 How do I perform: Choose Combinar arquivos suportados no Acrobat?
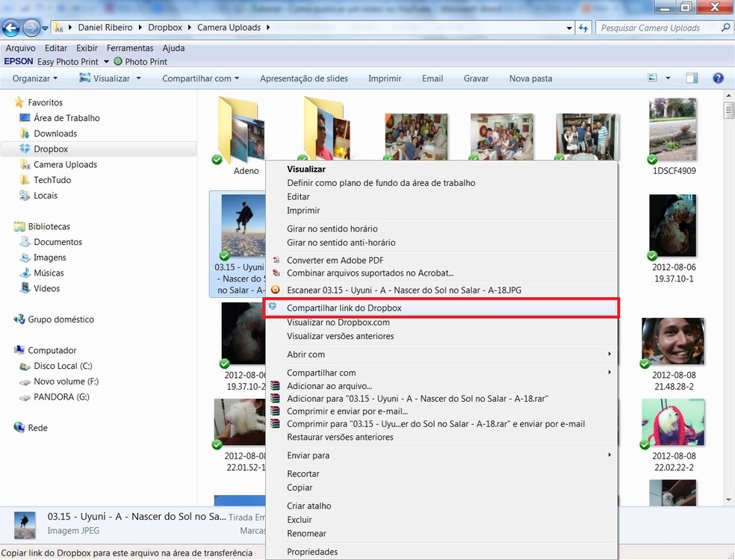(370, 273)
